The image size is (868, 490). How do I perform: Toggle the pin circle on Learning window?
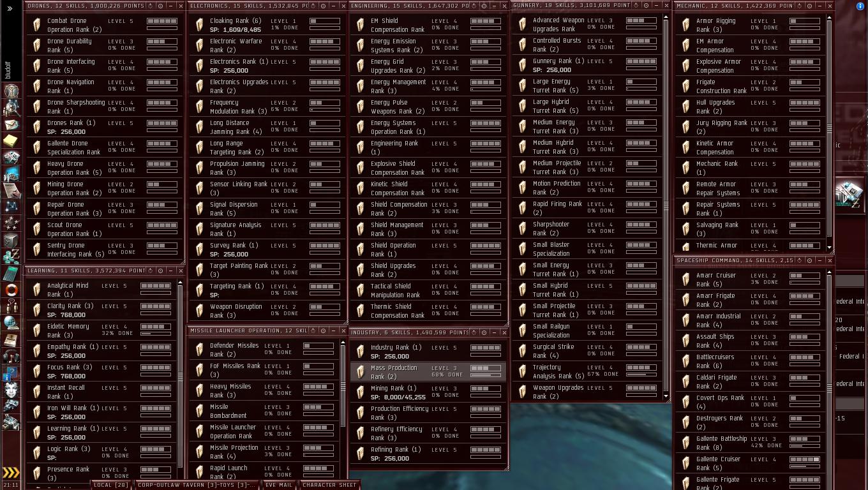160,271
